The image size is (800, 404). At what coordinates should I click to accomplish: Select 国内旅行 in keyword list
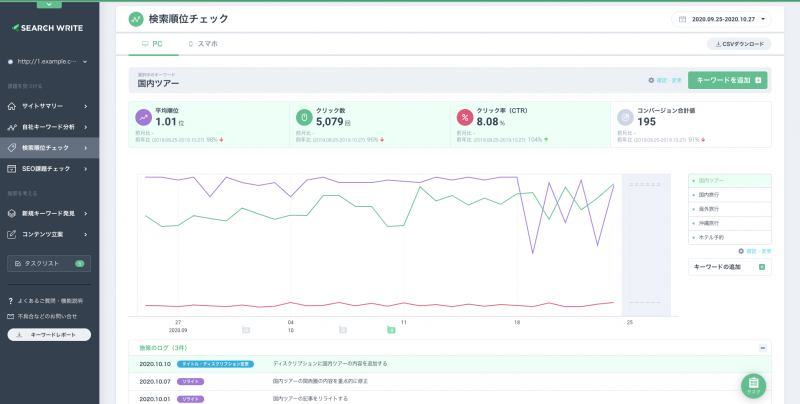pos(730,195)
